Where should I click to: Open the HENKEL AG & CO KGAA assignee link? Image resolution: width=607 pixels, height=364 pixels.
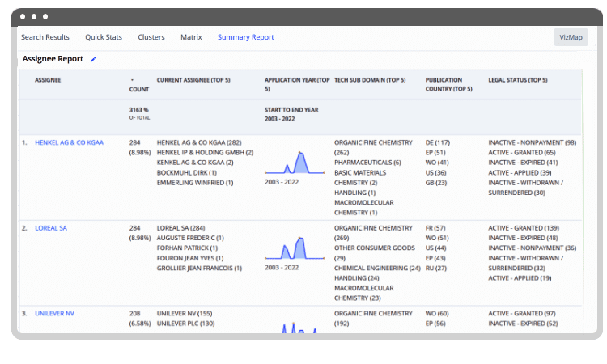(70, 142)
